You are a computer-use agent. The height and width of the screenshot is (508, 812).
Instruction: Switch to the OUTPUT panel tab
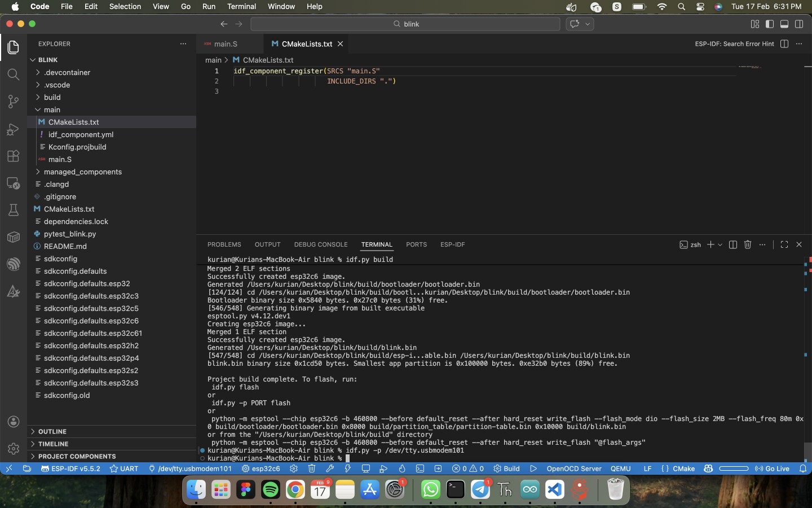click(267, 244)
